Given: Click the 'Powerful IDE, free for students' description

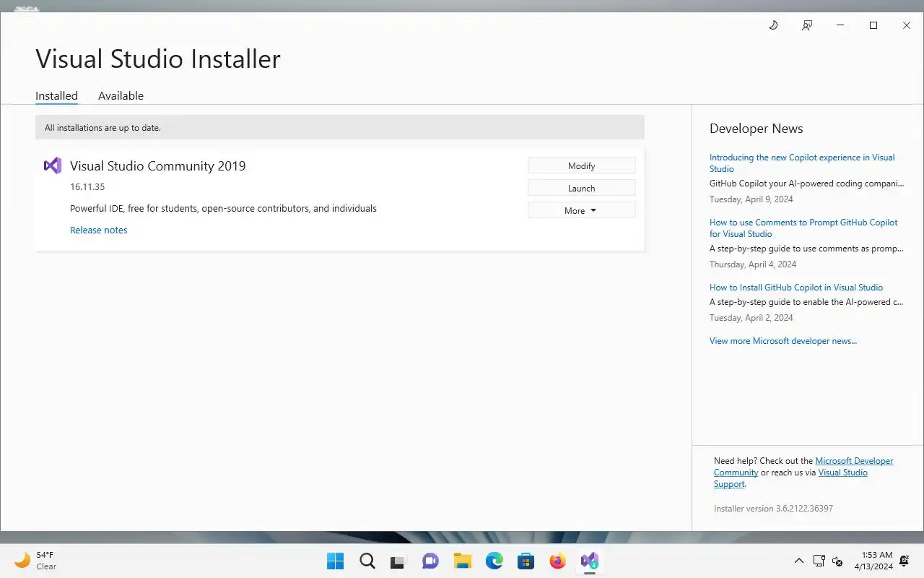Looking at the screenshot, I should point(223,208).
